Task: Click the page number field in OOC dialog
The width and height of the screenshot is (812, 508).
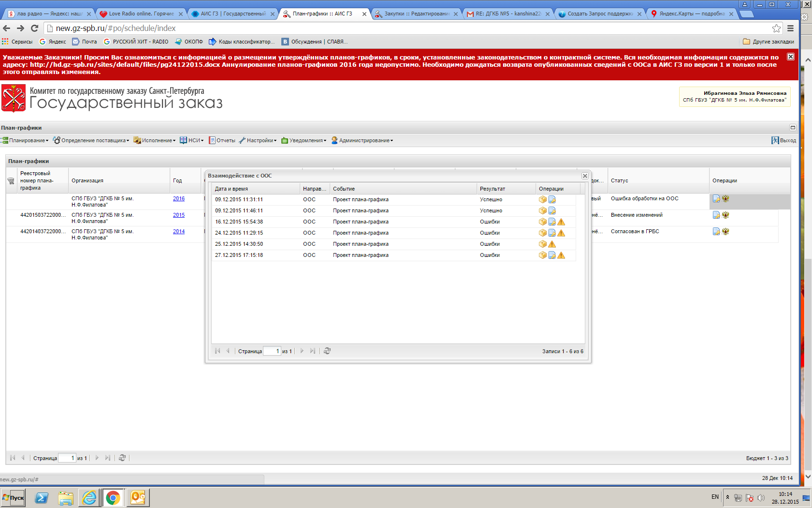Action: click(x=272, y=351)
